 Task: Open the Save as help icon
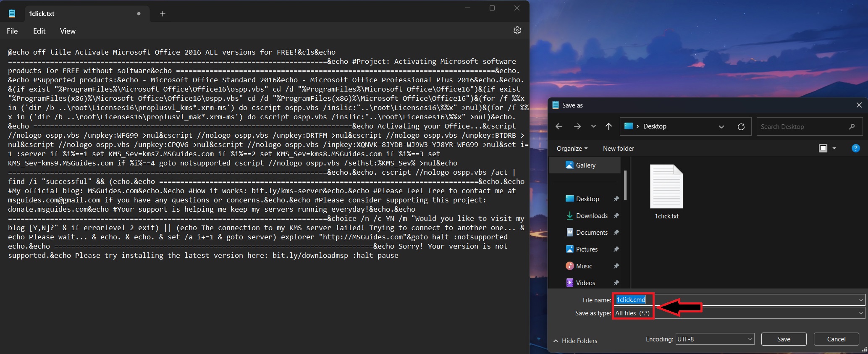[x=855, y=148]
